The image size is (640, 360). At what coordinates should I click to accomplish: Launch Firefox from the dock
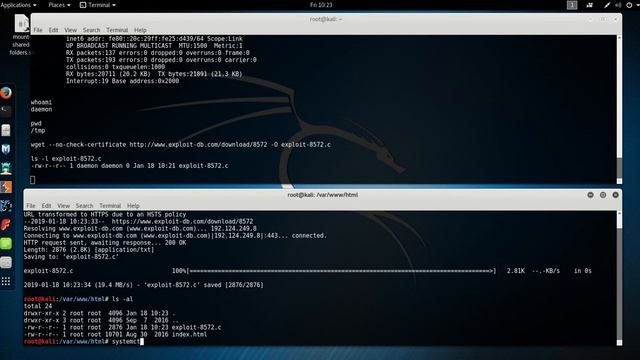6,93
